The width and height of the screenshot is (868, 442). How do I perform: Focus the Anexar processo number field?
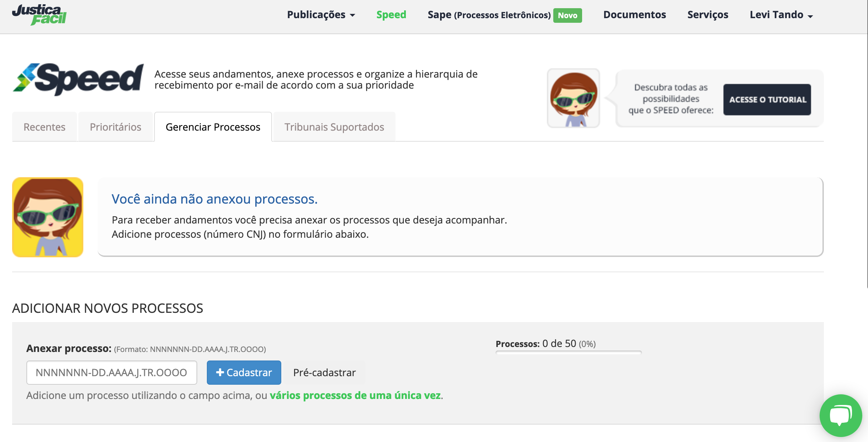click(x=111, y=373)
